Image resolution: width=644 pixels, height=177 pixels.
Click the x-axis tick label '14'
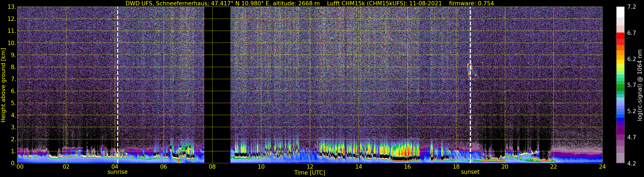click(358, 166)
